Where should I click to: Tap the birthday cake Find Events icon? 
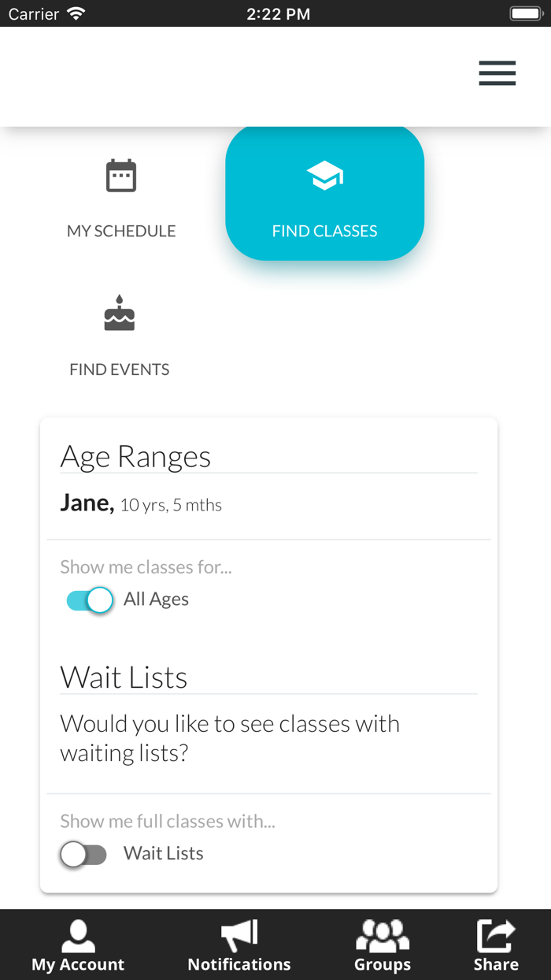click(120, 314)
